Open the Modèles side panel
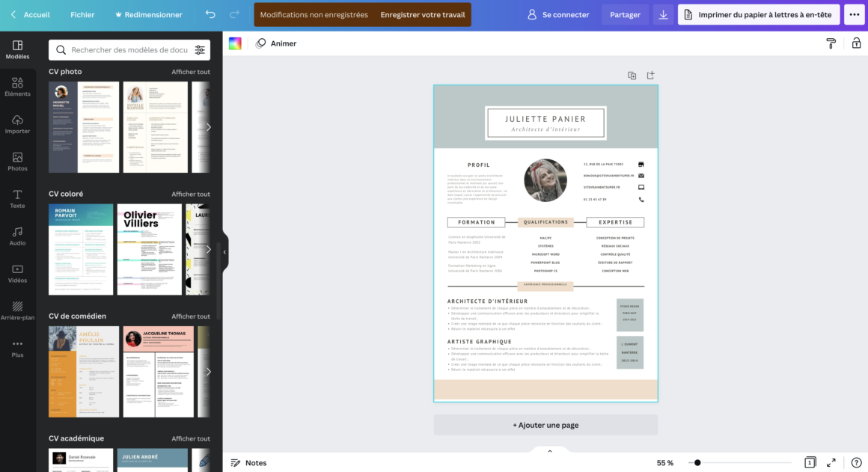 (x=17, y=50)
